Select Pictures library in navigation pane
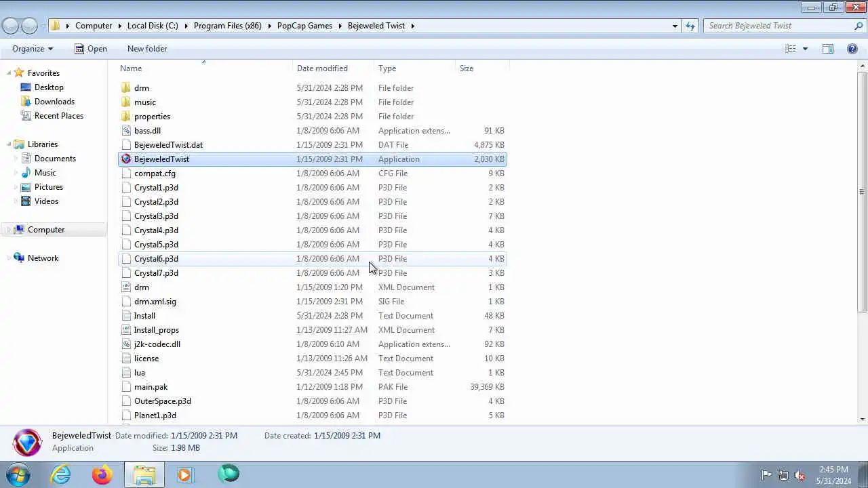 pyautogui.click(x=49, y=187)
